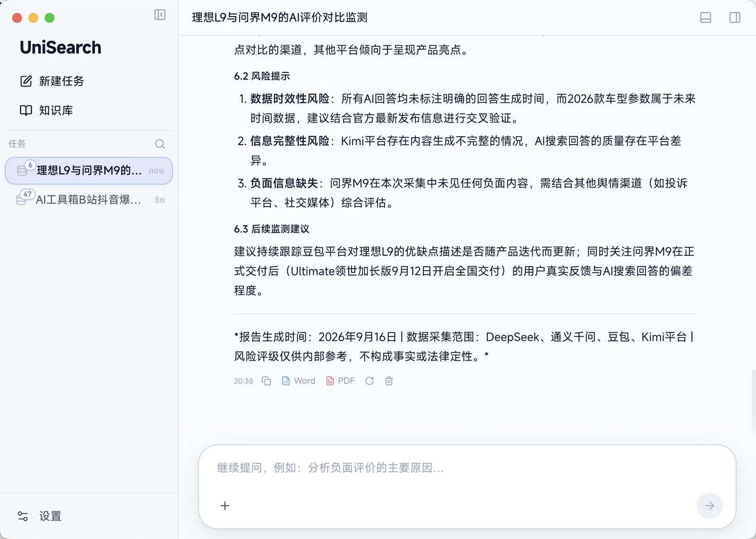Click the 信息完整性风险 bold text
Screen dimensions: 756x539
tap(290, 141)
